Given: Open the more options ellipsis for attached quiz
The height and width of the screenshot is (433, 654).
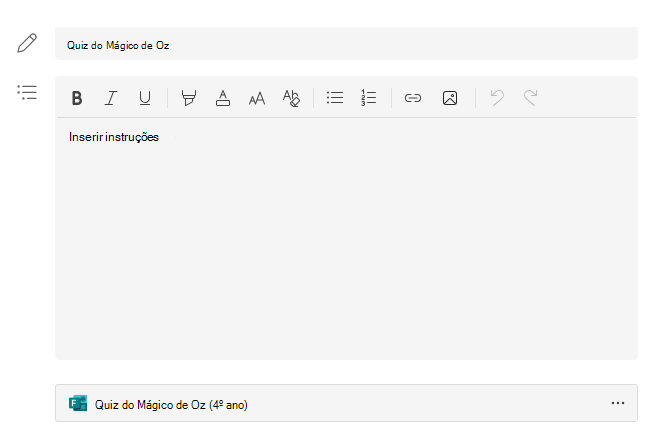Looking at the screenshot, I should (x=618, y=403).
